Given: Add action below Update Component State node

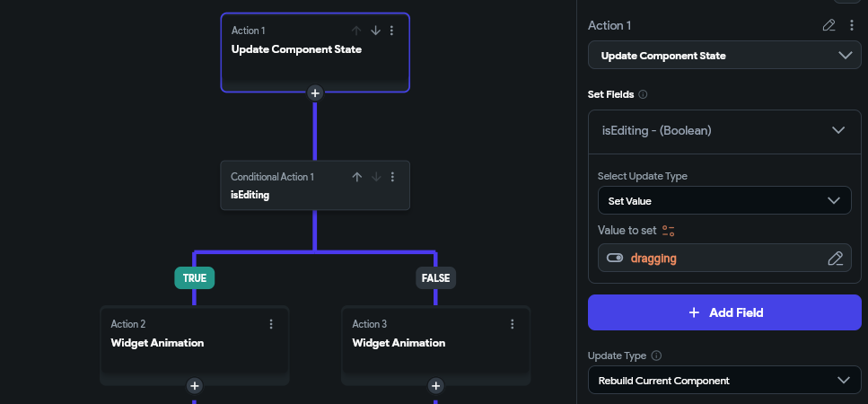Looking at the screenshot, I should click(x=315, y=93).
